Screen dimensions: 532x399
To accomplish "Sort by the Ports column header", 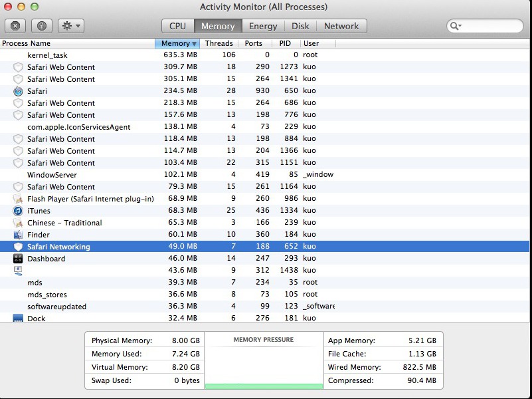I will click(255, 43).
